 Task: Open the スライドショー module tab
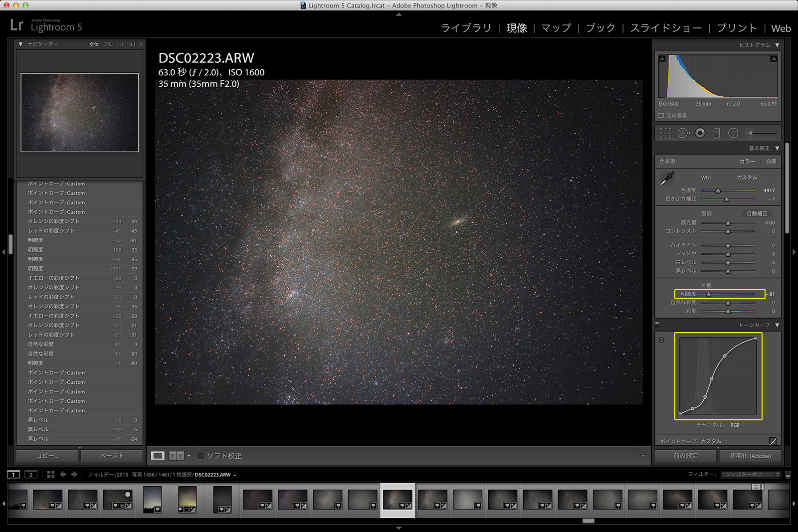coord(666,28)
